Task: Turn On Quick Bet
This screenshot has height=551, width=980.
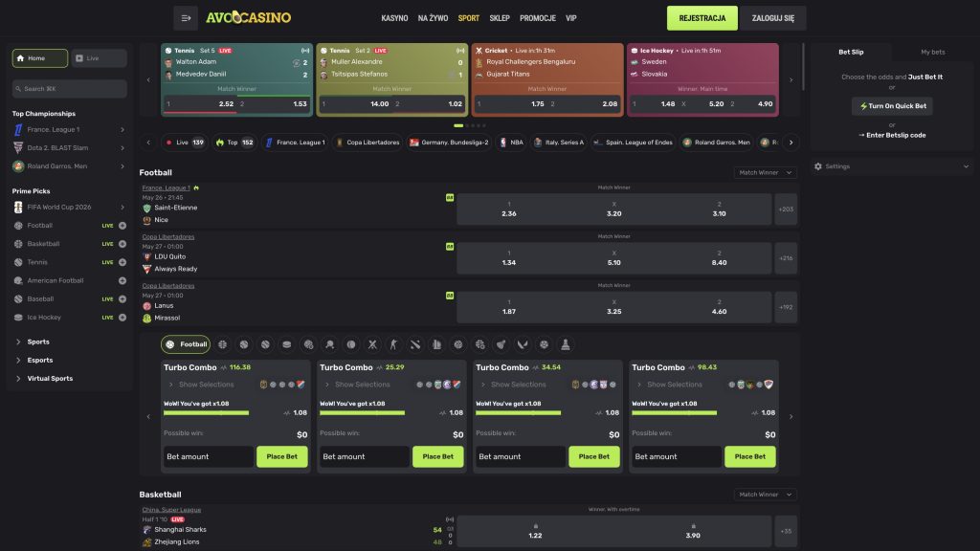Action: tap(892, 106)
